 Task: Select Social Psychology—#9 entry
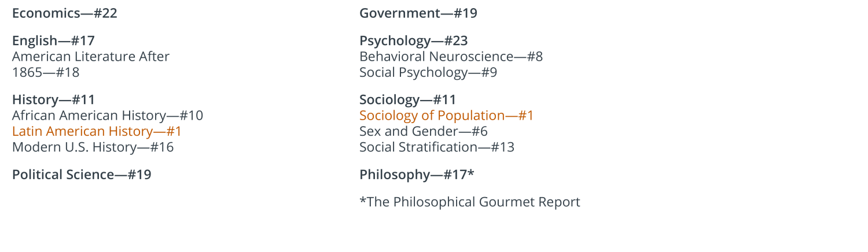pos(428,73)
